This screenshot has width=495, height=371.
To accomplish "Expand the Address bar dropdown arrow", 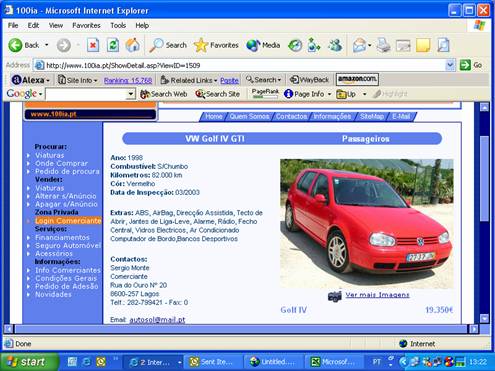I will pos(450,65).
